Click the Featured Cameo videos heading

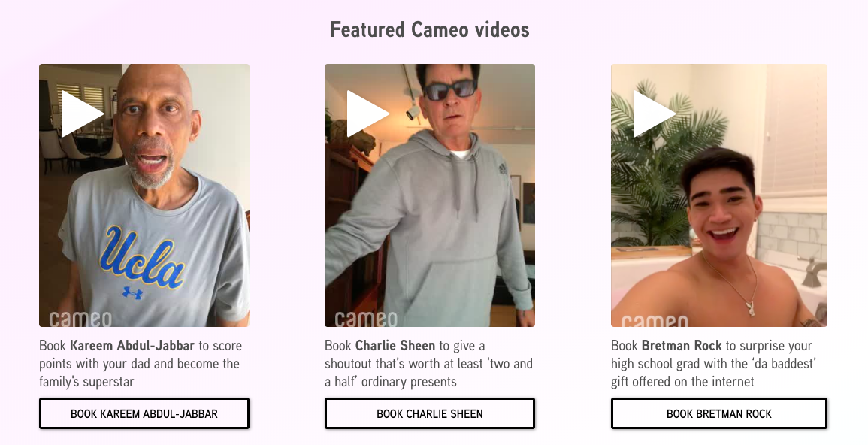430,29
